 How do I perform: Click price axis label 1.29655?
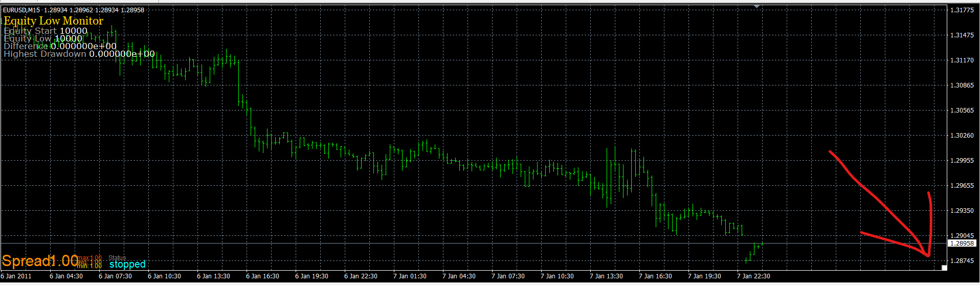tap(962, 185)
